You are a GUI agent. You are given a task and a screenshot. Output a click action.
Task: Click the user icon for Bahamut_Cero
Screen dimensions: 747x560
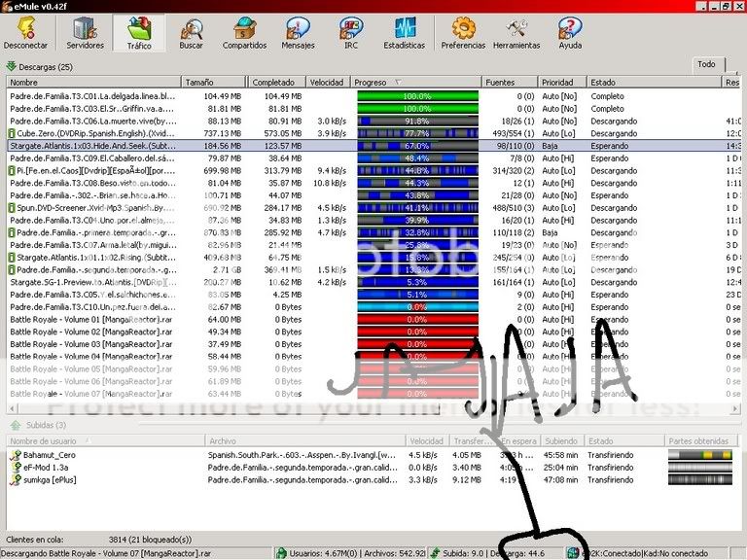pos(16,455)
